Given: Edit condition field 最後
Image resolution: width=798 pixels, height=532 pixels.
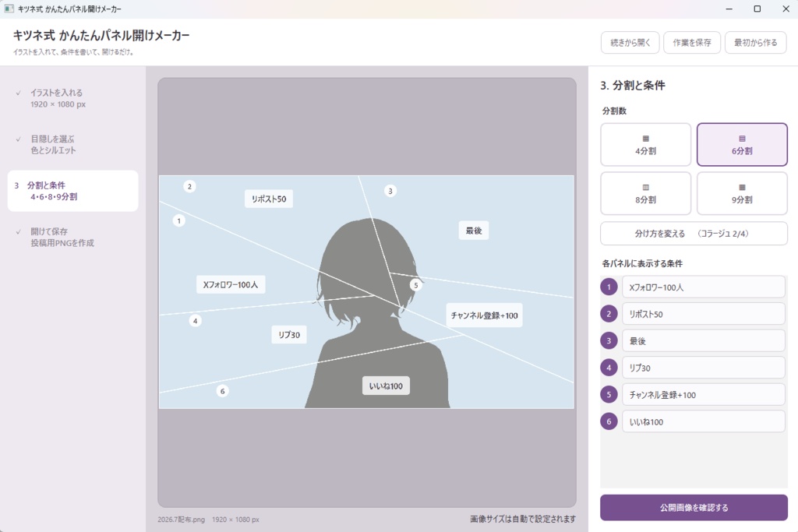Looking at the screenshot, I should pos(704,341).
